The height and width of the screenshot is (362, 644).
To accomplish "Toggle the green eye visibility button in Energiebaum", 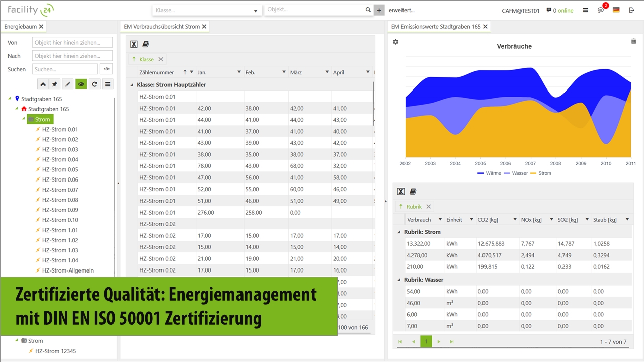I will 81,84.
